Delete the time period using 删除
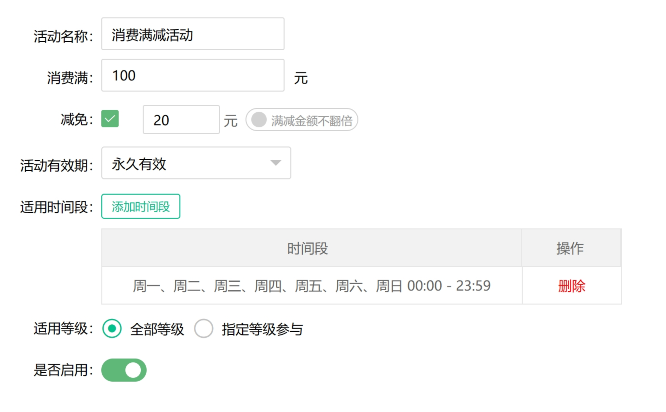Image resolution: width=666 pixels, height=412 pixels. [571, 286]
